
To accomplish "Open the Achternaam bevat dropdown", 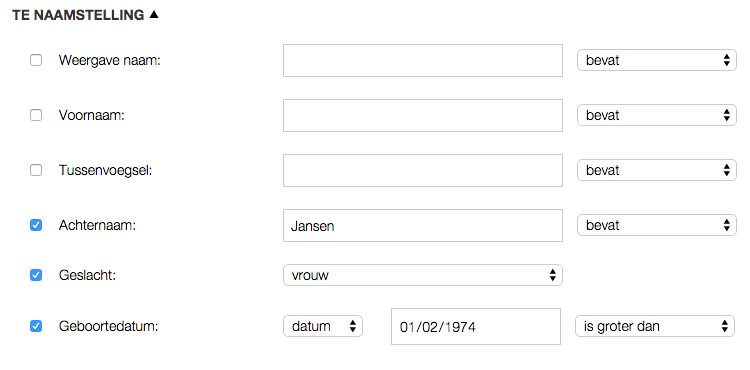I will pos(657,225).
